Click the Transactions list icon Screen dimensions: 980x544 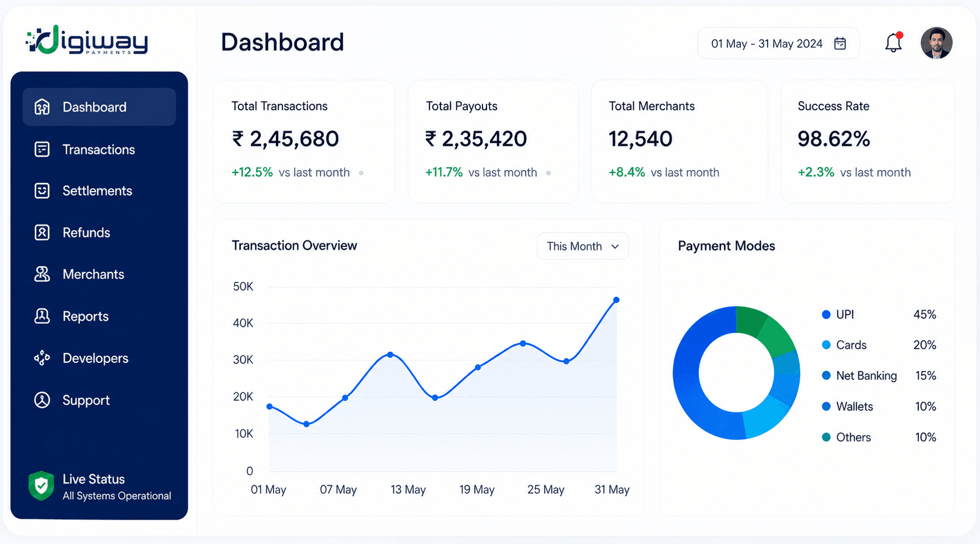point(42,150)
